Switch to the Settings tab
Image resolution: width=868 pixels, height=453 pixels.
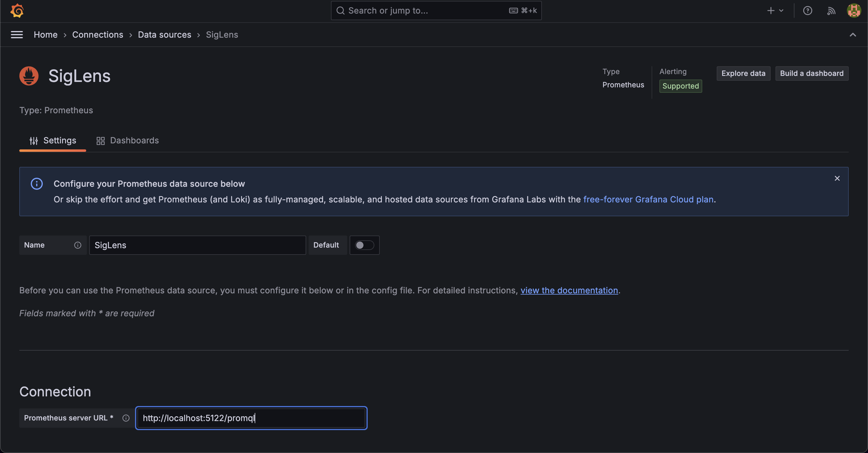pos(52,140)
